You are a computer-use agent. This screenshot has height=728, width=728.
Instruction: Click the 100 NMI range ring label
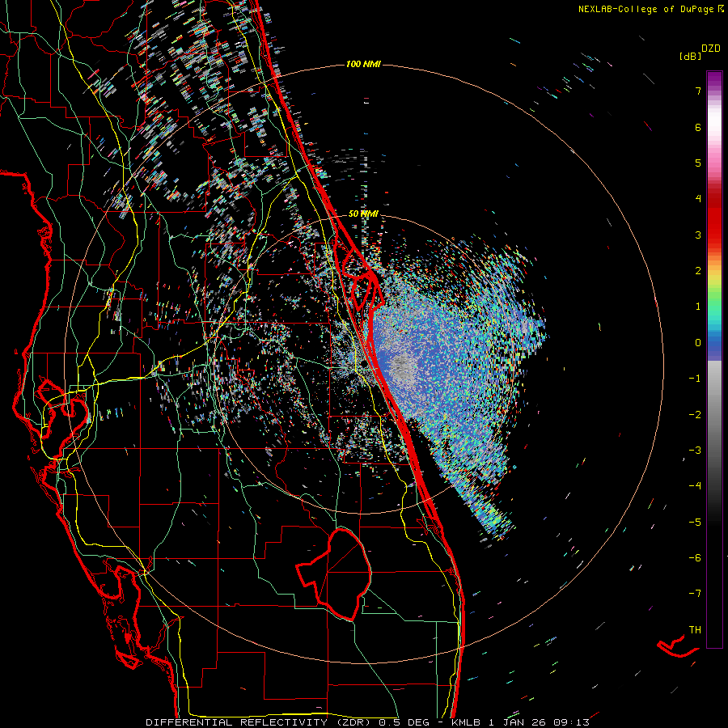coord(363,64)
